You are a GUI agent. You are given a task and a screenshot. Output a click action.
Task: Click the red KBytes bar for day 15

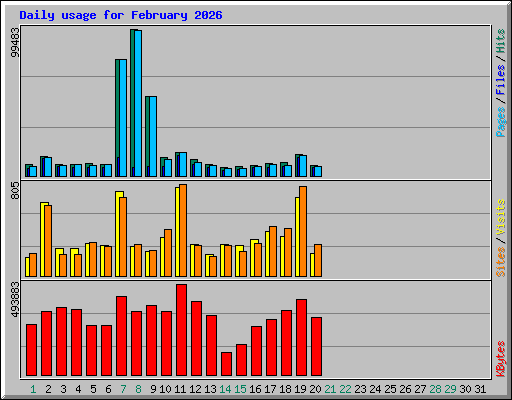(241, 360)
